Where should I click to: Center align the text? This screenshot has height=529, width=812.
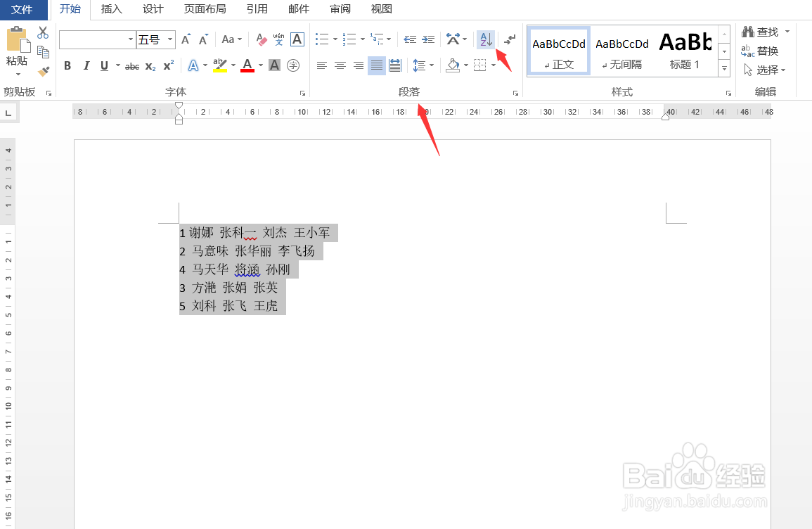pos(340,65)
